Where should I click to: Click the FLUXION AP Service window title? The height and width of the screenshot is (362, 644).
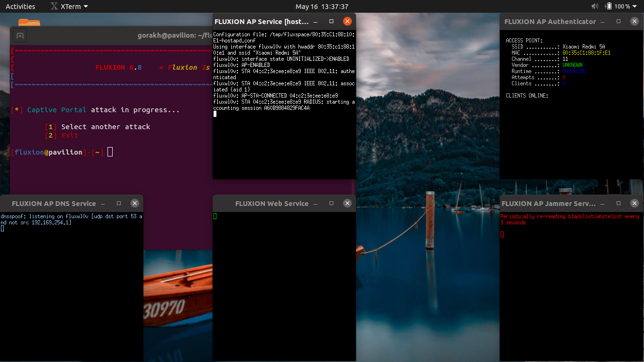pos(262,22)
